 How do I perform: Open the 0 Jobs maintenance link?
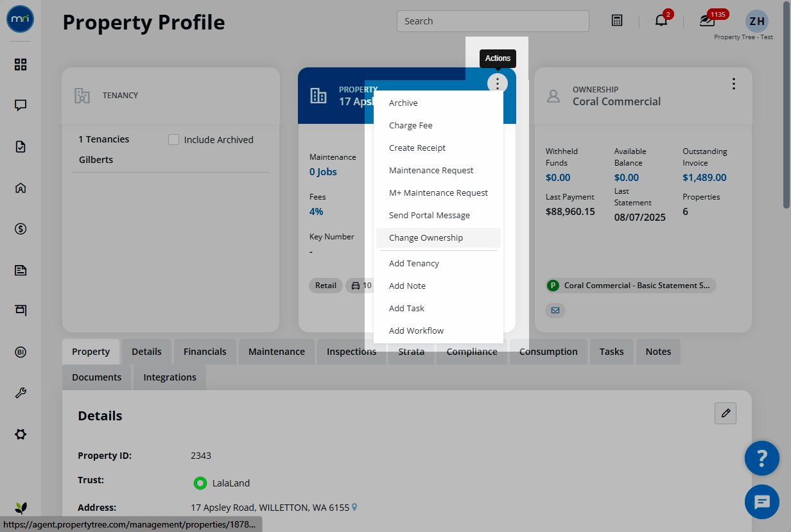click(323, 172)
